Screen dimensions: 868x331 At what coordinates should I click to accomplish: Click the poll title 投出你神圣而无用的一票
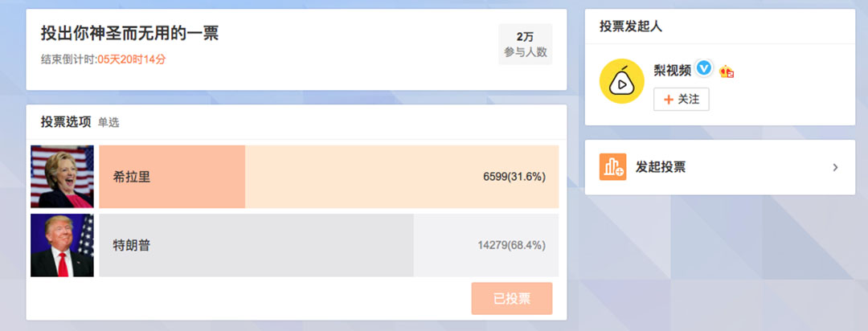coord(129,33)
